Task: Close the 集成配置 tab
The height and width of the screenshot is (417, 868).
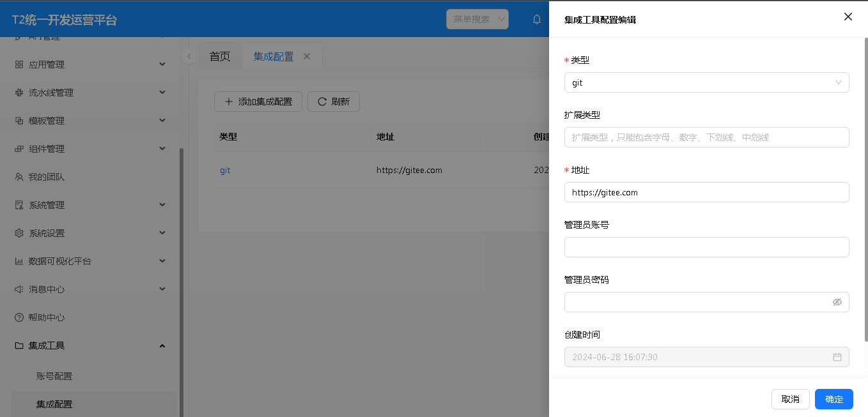Action: pyautogui.click(x=307, y=56)
